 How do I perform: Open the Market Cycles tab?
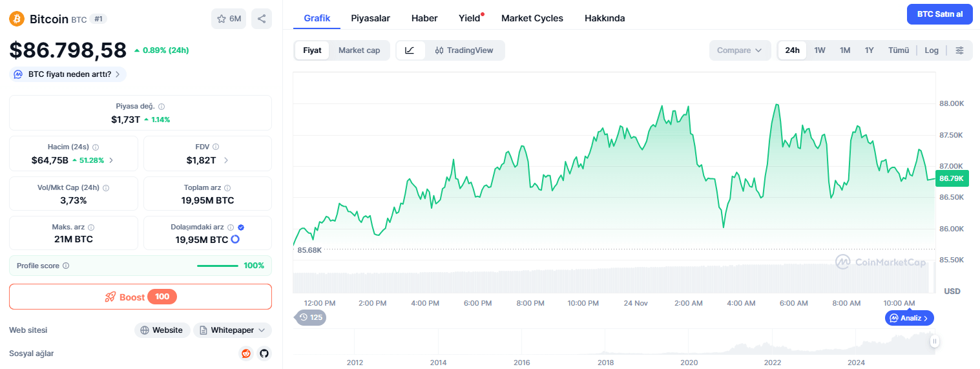(532, 18)
